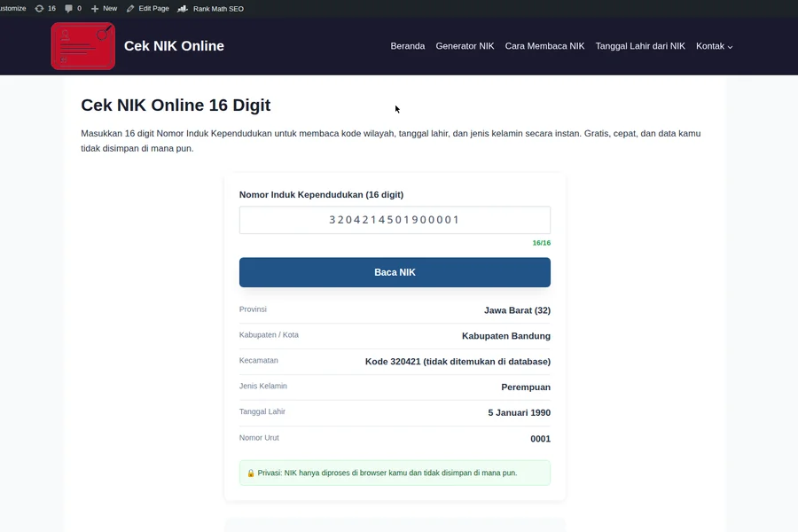Open the Customize admin bar item
Viewport: 798px width, 532px height.
12,9
